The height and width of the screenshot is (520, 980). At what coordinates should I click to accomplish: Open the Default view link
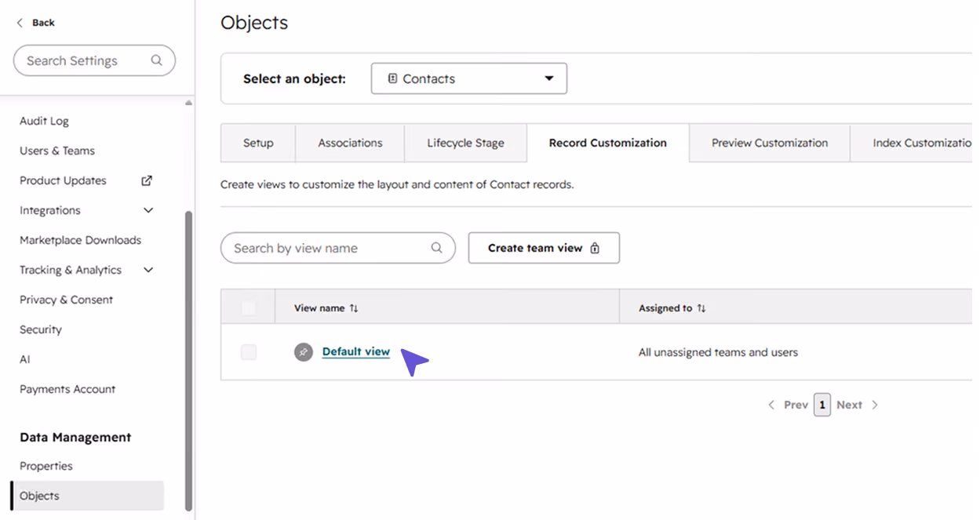point(356,351)
